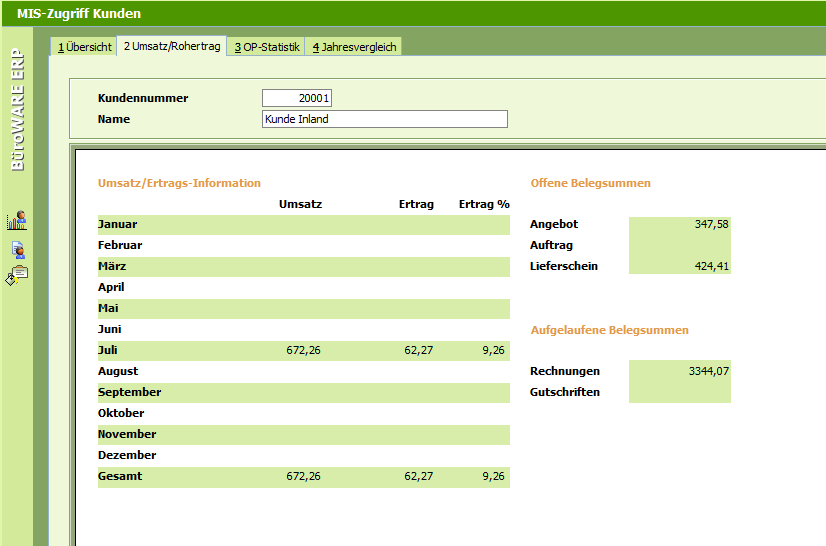Click the Februar row label

[x=120, y=246]
